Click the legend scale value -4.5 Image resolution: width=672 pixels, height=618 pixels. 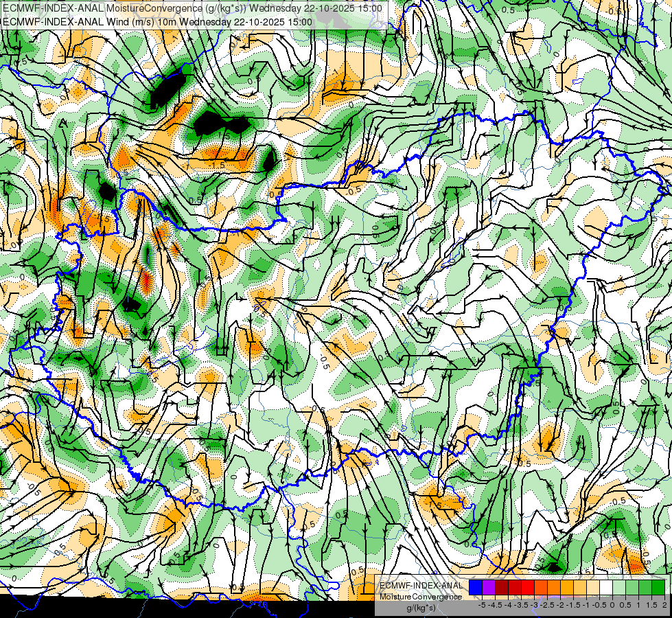click(x=495, y=605)
